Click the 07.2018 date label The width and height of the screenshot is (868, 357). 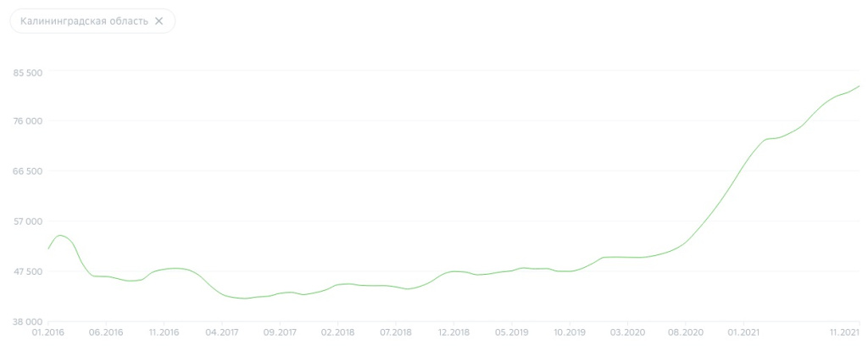click(x=396, y=332)
